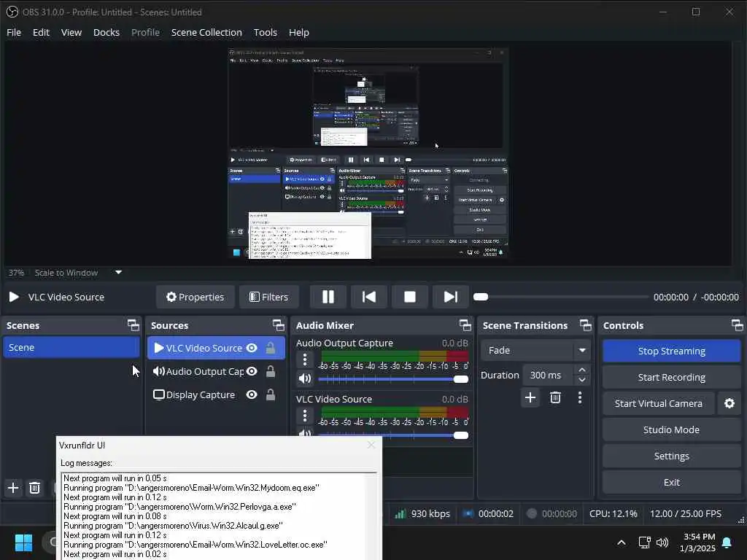
Task: Click the Windows Start button
Action: tap(23, 542)
